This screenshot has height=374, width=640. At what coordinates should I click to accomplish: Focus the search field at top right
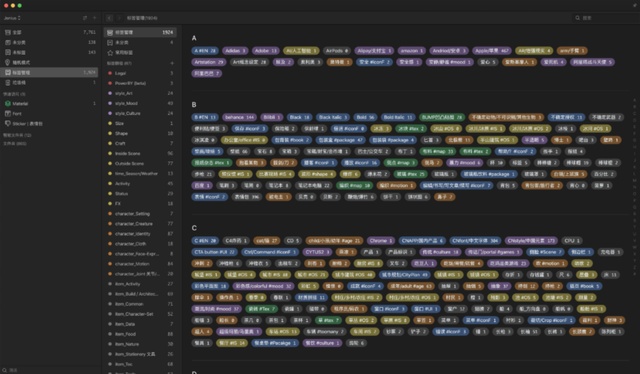604,18
